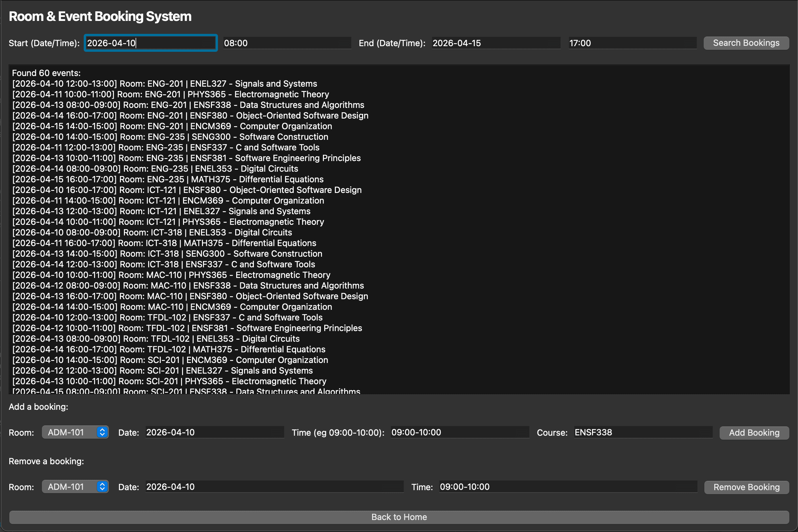Select TFDL-102 ENEL353 Digital Circuits row
This screenshot has width=798, height=532.
point(156,339)
